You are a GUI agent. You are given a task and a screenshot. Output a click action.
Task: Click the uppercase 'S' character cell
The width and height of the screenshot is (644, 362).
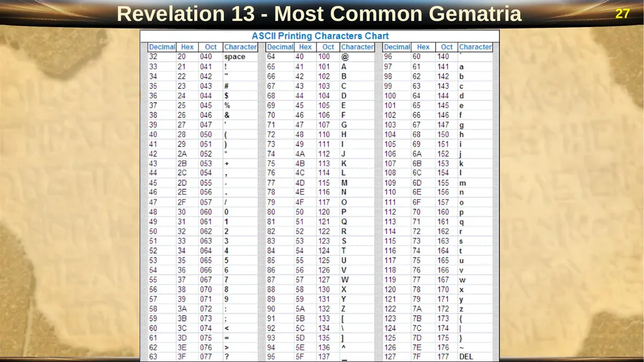[x=344, y=241]
